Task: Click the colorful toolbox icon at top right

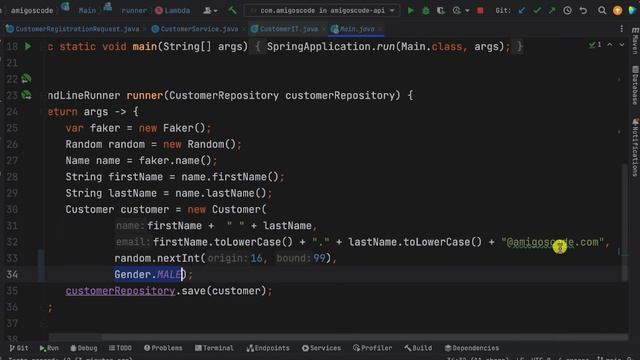Action: 632,10
